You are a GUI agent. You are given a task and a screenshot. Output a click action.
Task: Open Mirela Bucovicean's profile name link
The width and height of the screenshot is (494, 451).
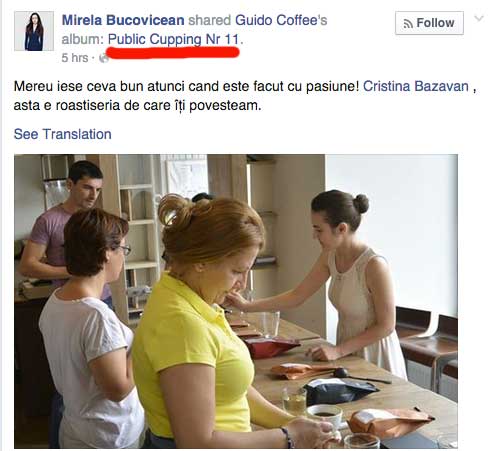click(x=123, y=20)
